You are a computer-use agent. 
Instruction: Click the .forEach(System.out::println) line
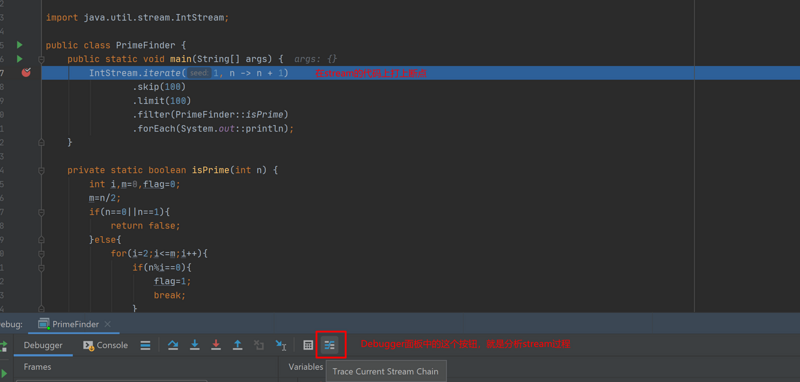213,129
